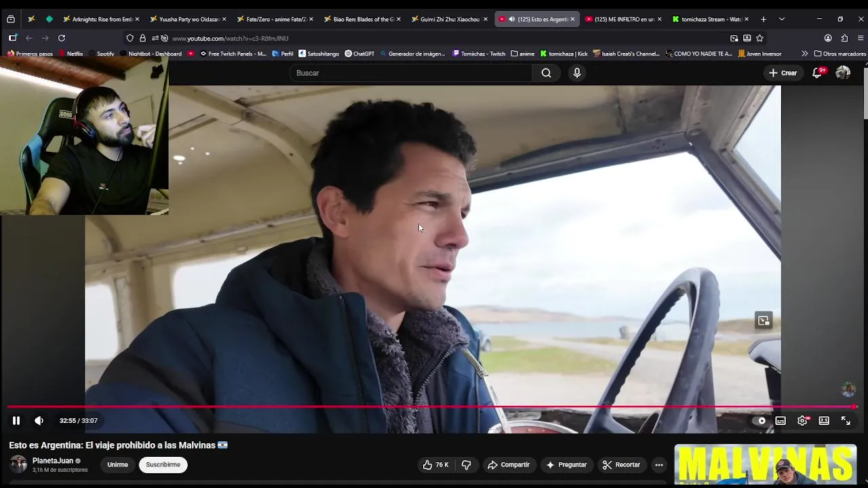Bookmark this page with the star icon

click(x=759, y=38)
